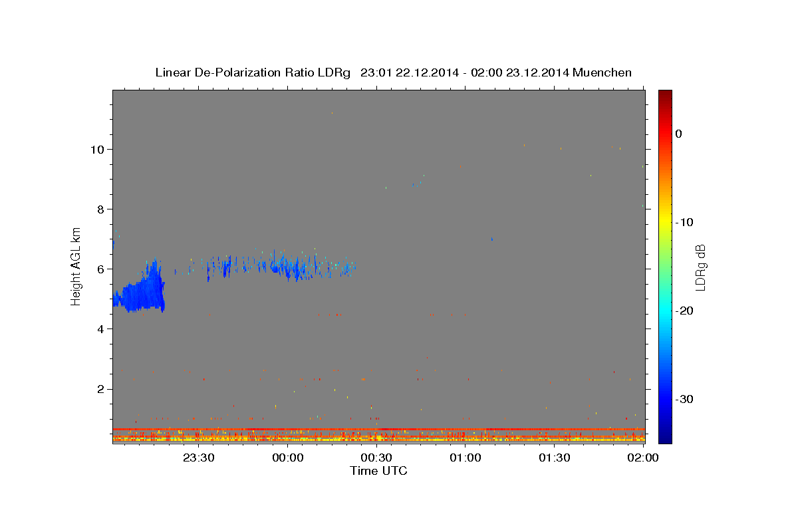This screenshot has width=798, height=532.
Task: Click the plot title 'Linear De-Polarization Ratio LDRg'
Action: [253, 72]
